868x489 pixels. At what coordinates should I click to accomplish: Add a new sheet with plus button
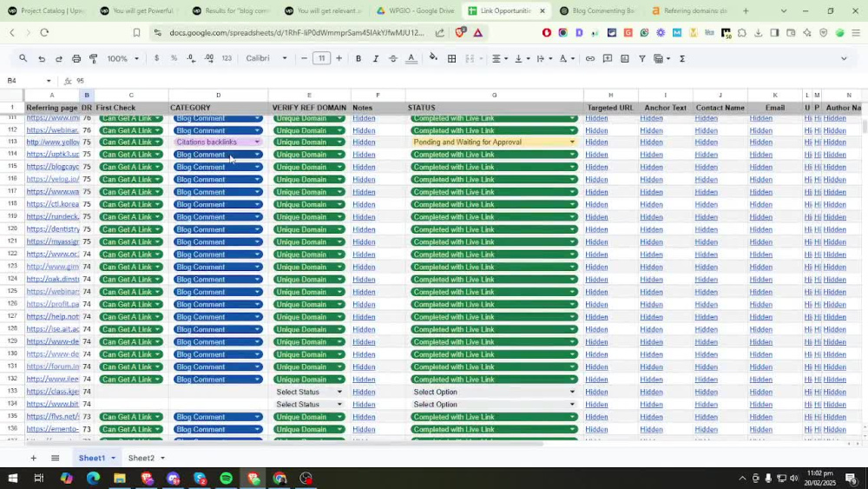pos(33,458)
